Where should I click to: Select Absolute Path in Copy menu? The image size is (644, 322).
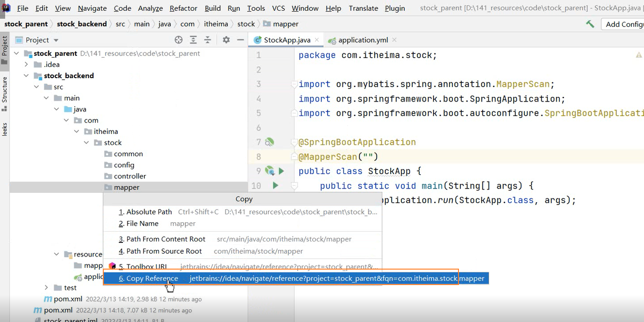pyautogui.click(x=242, y=212)
